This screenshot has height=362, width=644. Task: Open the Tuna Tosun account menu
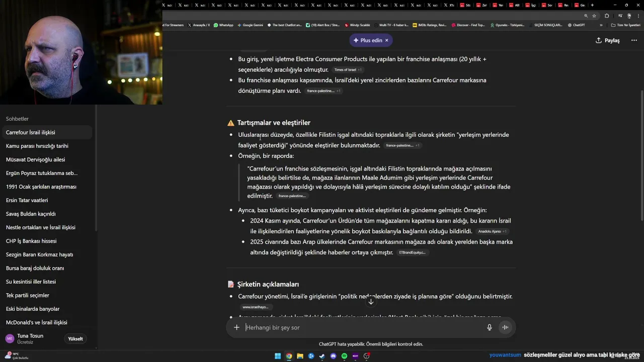point(30,339)
